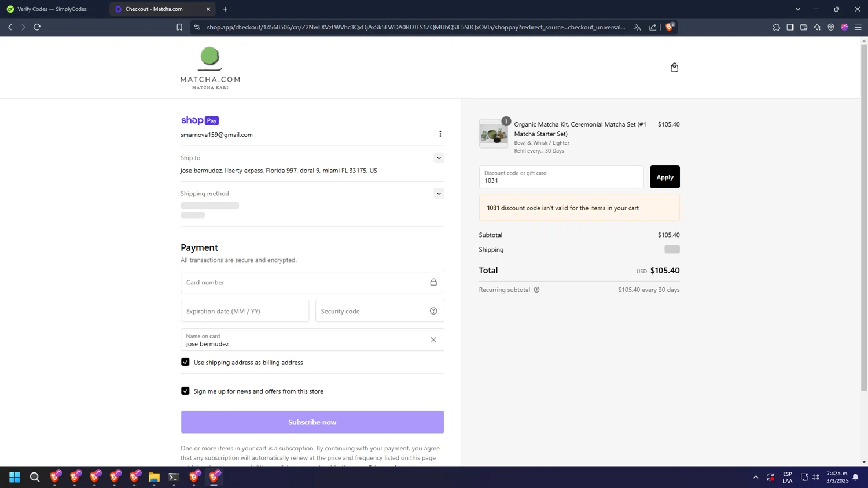Click the Subscribe now button

click(312, 422)
